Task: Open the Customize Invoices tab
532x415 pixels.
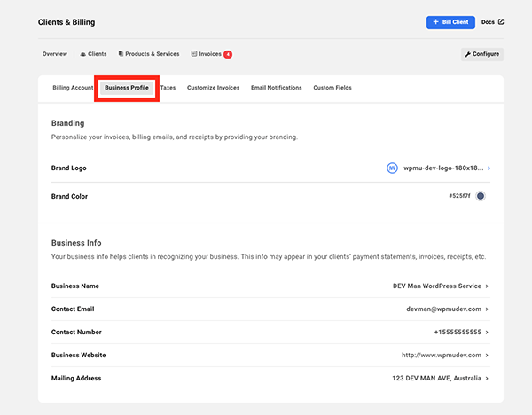Action: tap(213, 88)
